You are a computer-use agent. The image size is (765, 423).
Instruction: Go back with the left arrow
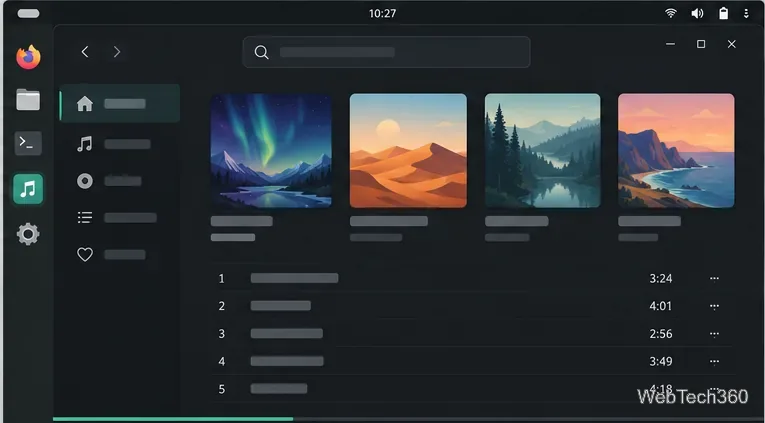(x=85, y=52)
